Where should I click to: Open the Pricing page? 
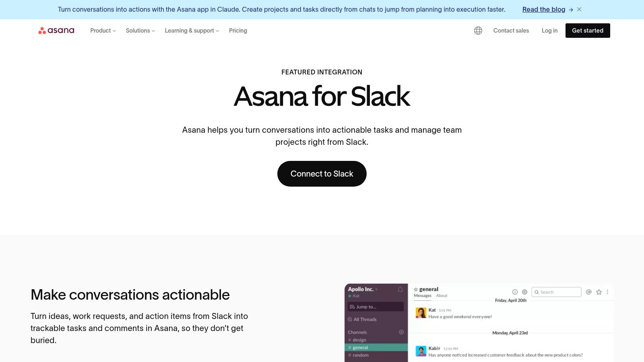(x=238, y=31)
